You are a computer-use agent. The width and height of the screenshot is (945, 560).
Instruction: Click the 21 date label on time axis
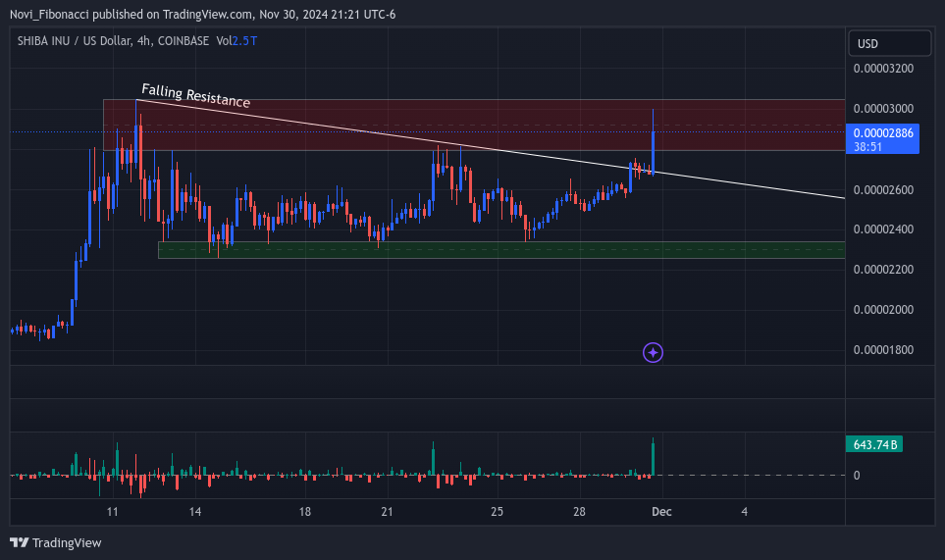pyautogui.click(x=387, y=511)
